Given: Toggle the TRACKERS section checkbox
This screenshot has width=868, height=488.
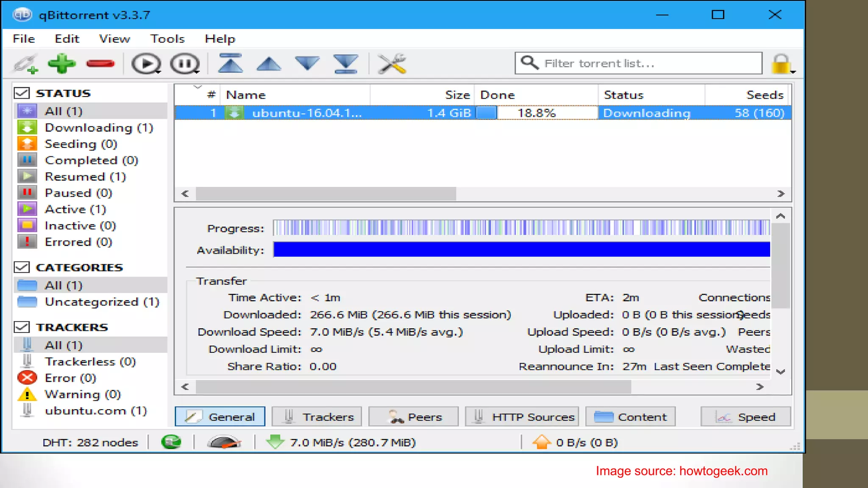Looking at the screenshot, I should [22, 327].
